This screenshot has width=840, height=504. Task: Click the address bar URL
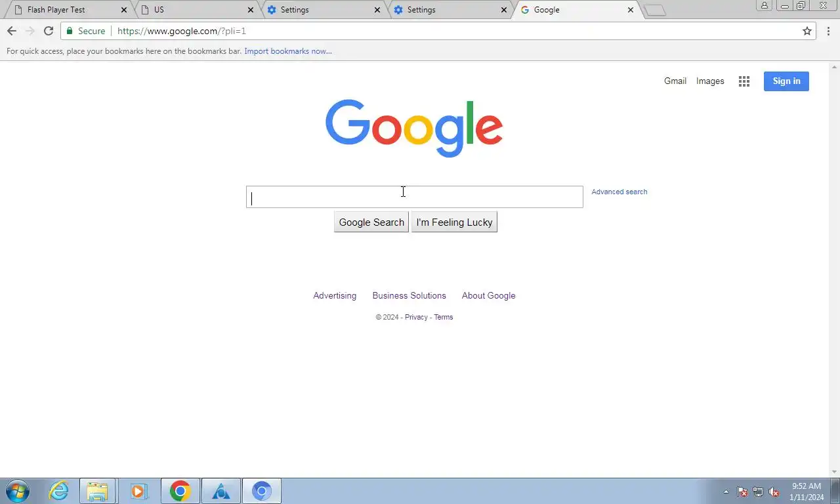[x=182, y=31]
